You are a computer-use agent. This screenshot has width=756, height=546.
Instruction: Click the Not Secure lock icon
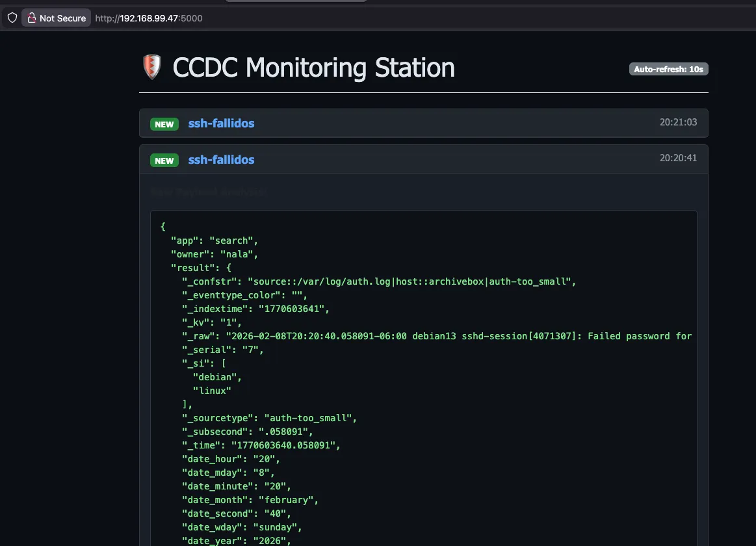pyautogui.click(x=31, y=18)
